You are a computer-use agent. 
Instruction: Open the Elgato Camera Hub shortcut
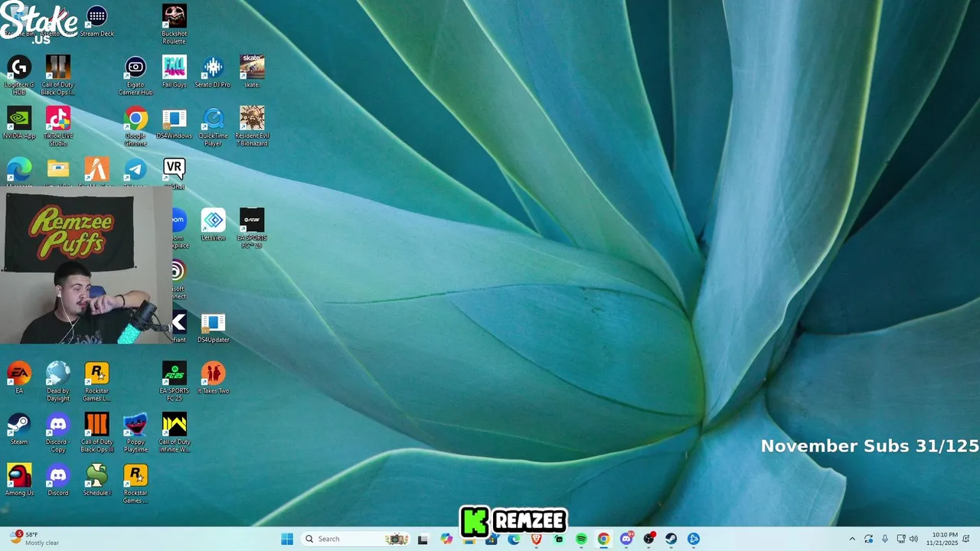[x=136, y=76]
